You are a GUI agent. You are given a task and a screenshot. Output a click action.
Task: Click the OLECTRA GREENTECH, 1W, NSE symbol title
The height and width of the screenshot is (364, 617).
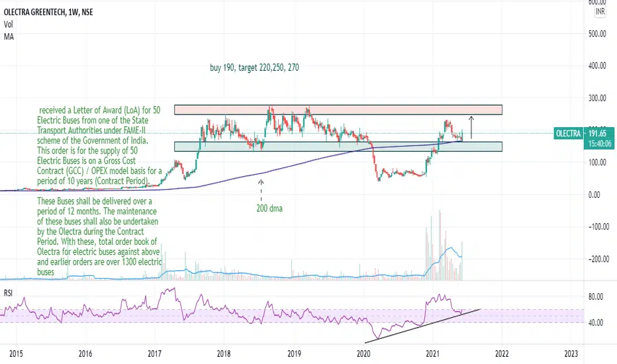coord(48,12)
